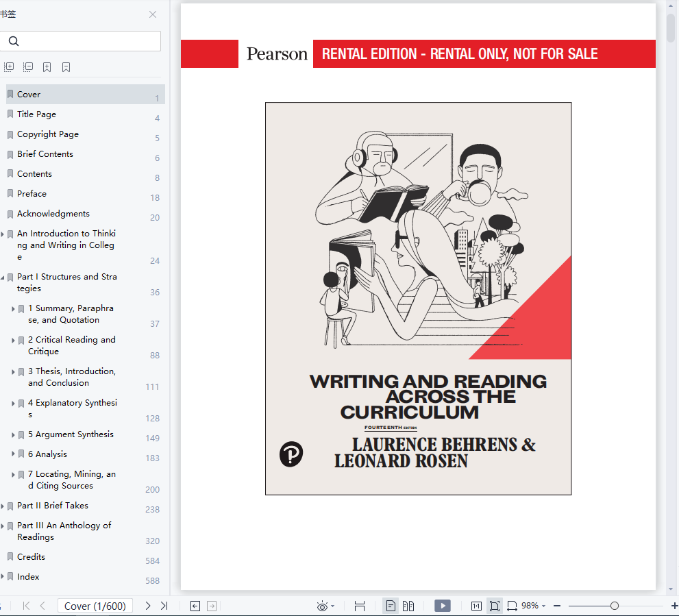Go to the previous page
Screen dimensions: 679x616
point(42,606)
